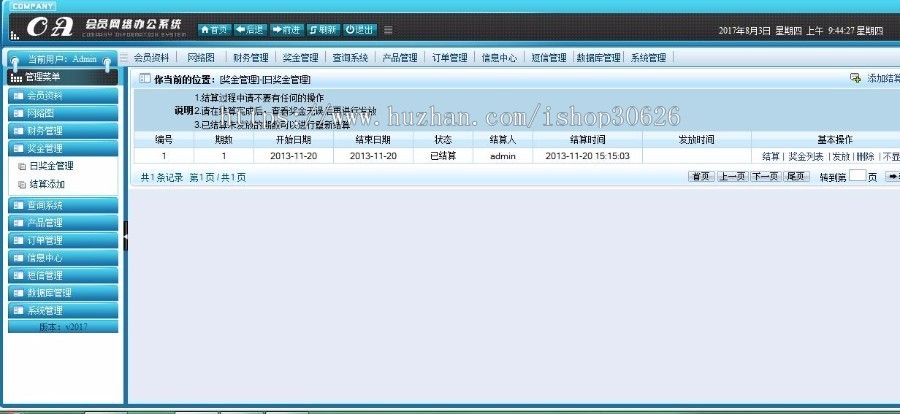Click the 添加结算 link text

883,79
